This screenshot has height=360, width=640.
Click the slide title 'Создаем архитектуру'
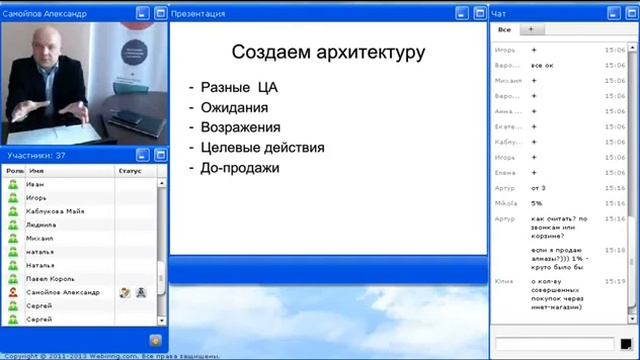(x=328, y=52)
